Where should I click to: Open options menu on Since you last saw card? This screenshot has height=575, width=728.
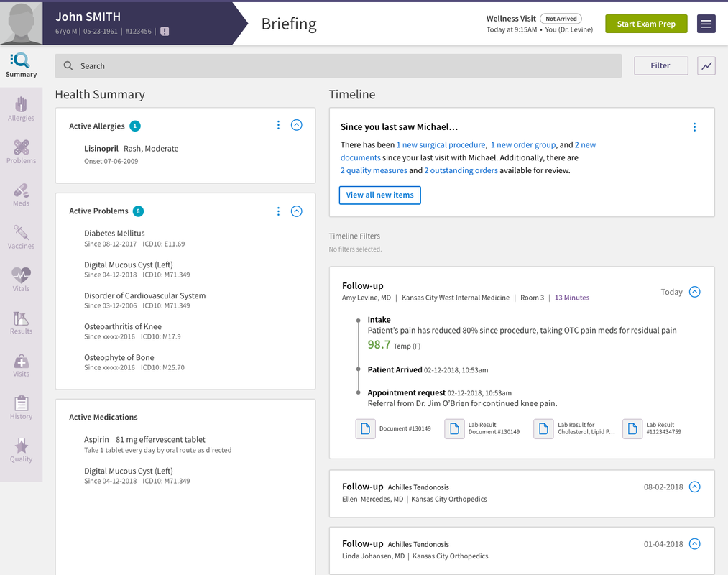coord(694,127)
